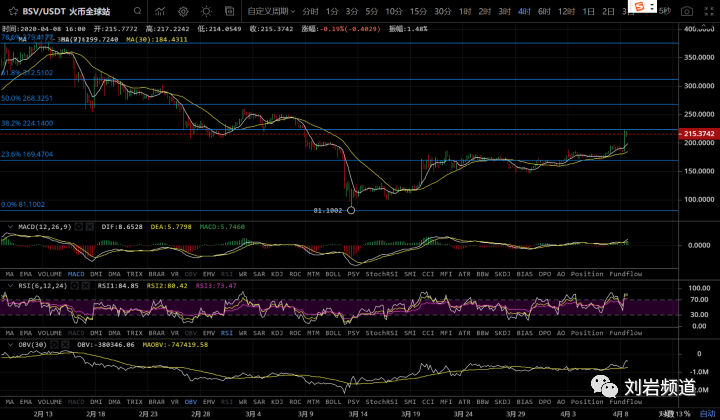
Task: Click the 0.0% 81.1002 Fibonacci label
Action: [23, 204]
